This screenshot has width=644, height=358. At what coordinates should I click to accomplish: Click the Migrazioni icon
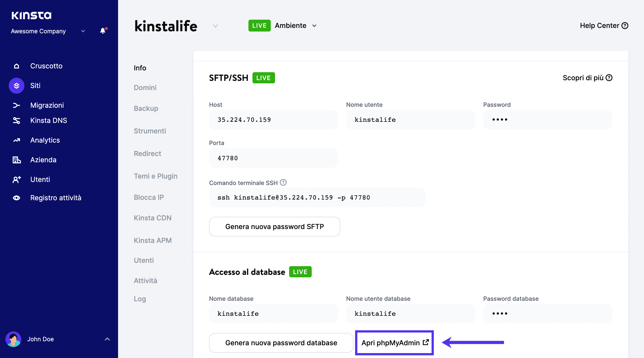point(17,105)
